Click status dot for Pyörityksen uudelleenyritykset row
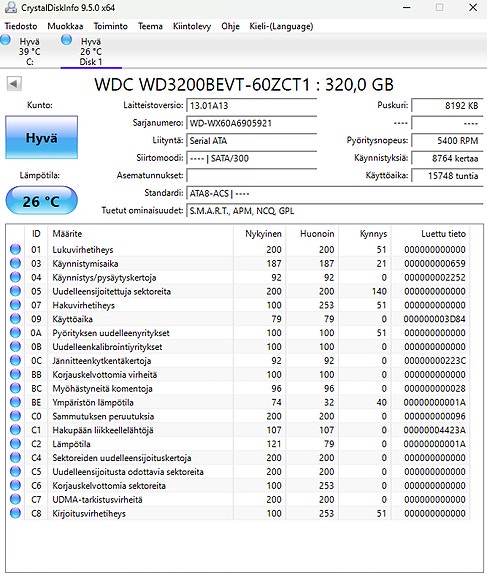The image size is (487, 575). pos(15,333)
